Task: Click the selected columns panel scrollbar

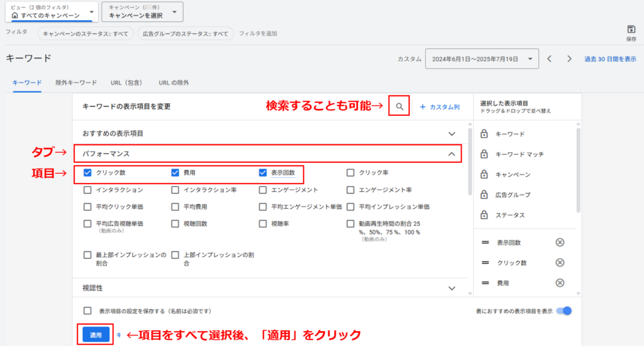Action: (578, 169)
